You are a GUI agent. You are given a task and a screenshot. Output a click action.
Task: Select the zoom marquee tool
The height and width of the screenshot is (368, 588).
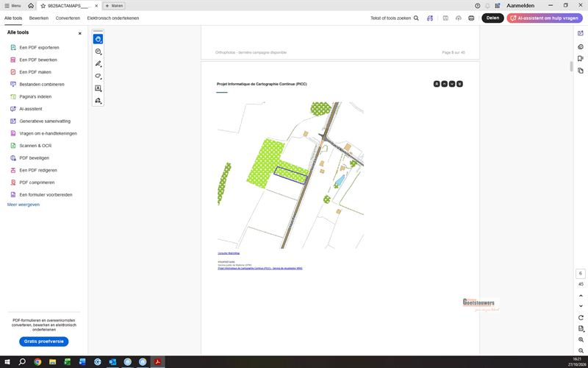(x=98, y=52)
